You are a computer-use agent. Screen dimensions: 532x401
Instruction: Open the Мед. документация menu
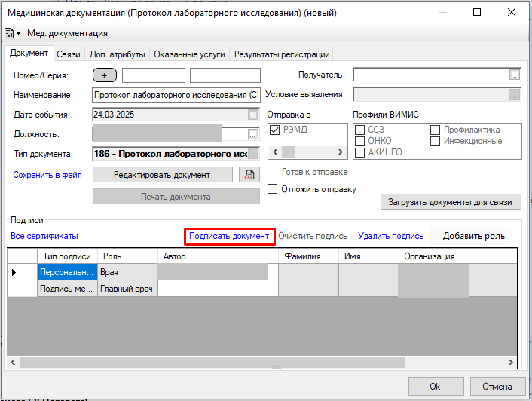67,33
